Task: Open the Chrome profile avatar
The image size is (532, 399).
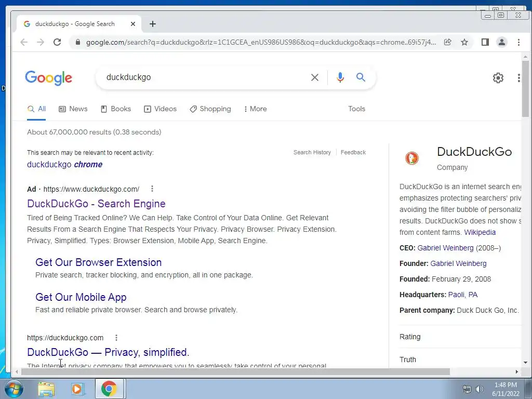Action: click(x=502, y=42)
